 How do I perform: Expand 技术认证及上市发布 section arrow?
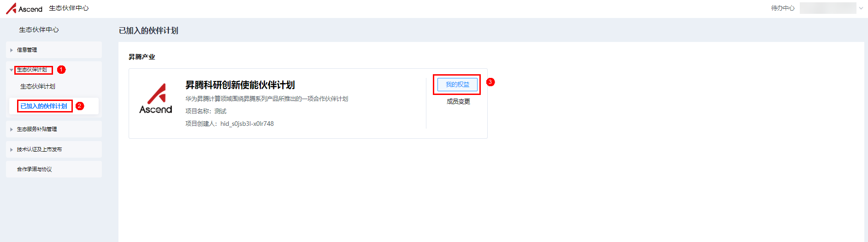point(12,150)
